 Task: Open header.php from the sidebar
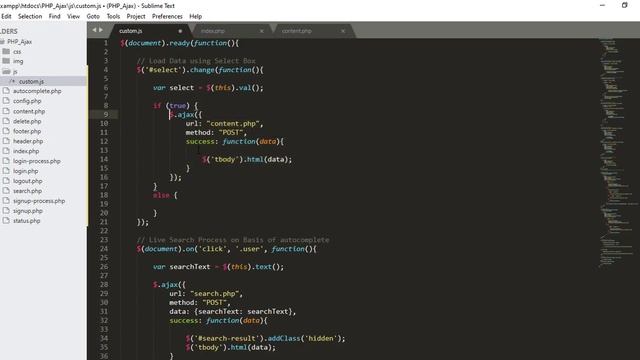pos(28,141)
